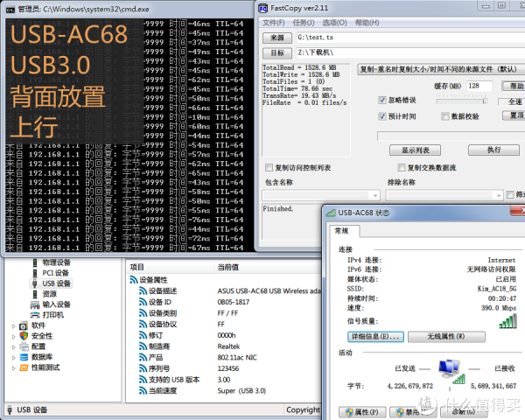
Task: Select the 常规 tab in status window
Action: pyautogui.click(x=346, y=231)
